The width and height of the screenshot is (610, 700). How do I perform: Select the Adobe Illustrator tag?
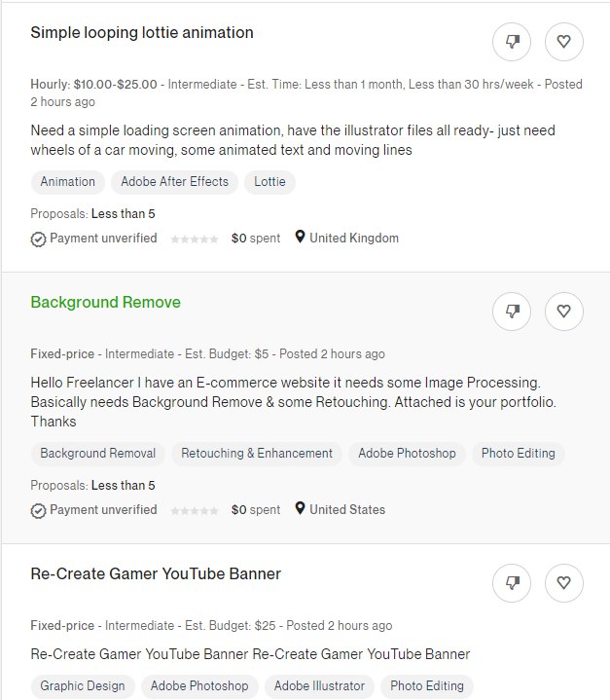[x=319, y=686]
